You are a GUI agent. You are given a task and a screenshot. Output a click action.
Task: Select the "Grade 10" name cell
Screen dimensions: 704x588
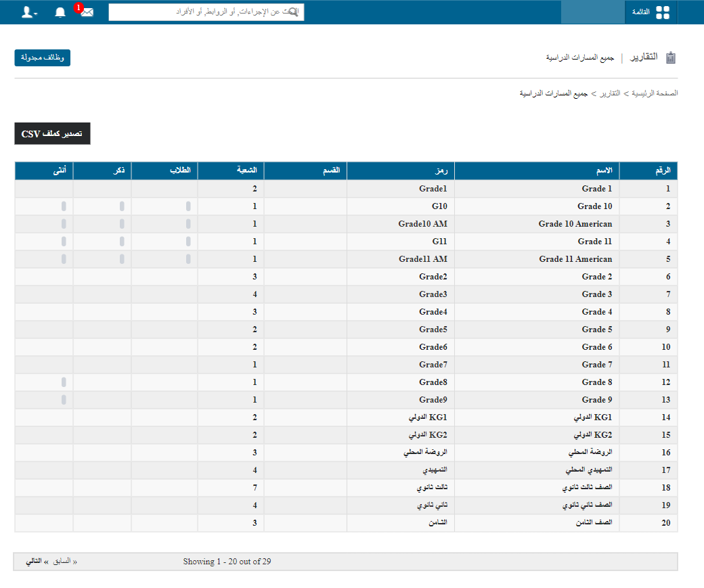537,206
